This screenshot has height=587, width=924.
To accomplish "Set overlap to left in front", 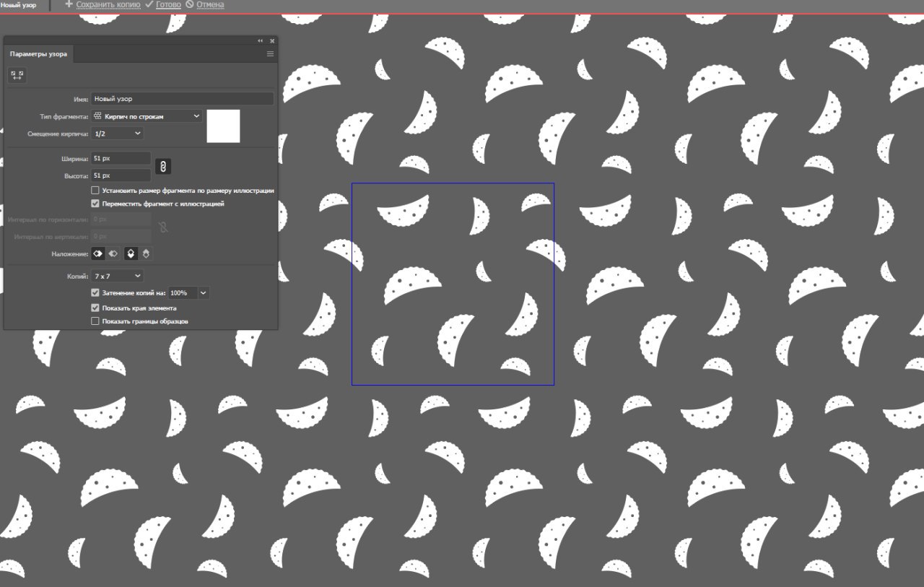I will coord(98,253).
